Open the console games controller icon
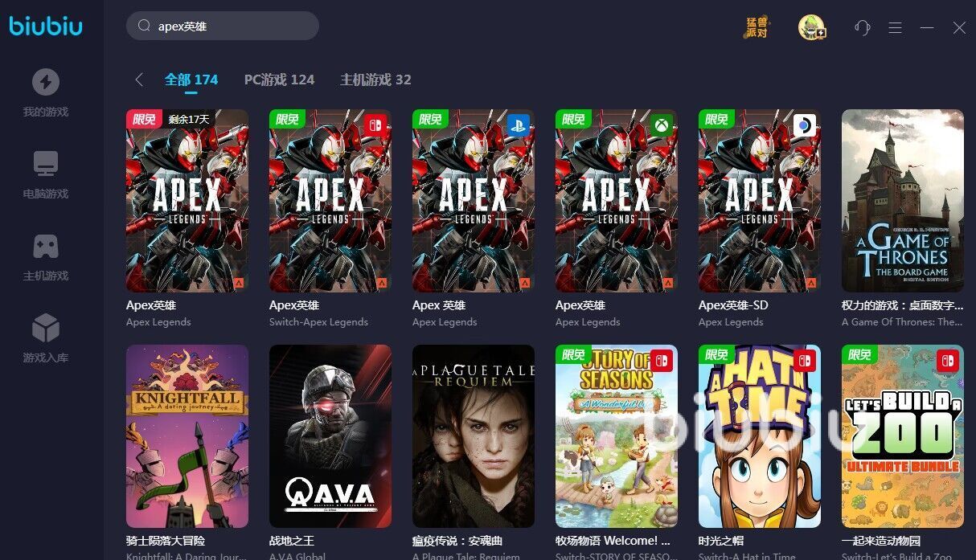Viewport: 976px width, 560px height. coord(46,246)
